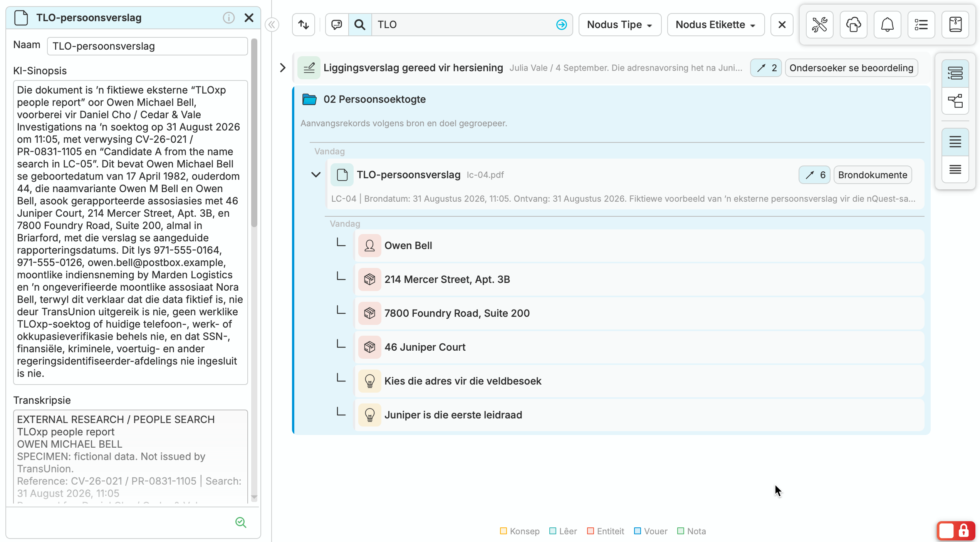The width and height of the screenshot is (980, 542).
Task: Click the cloud sync icon
Action: [853, 25]
